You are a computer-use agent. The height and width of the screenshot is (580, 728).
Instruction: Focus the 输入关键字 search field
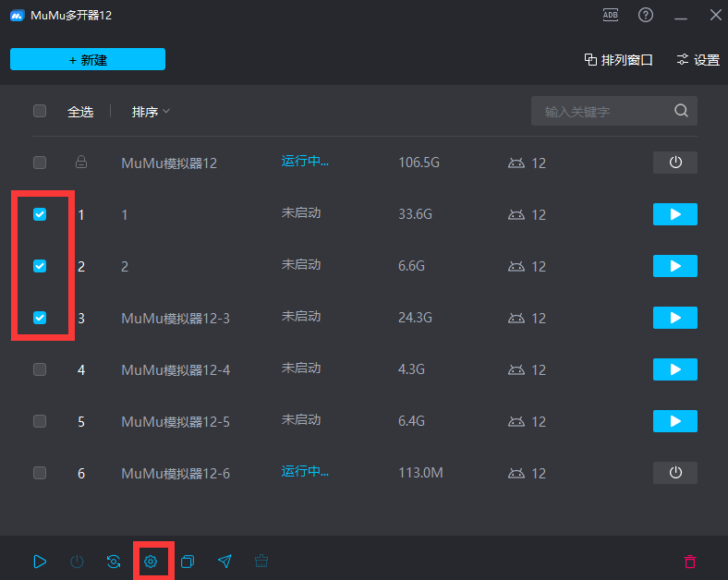tap(613, 111)
